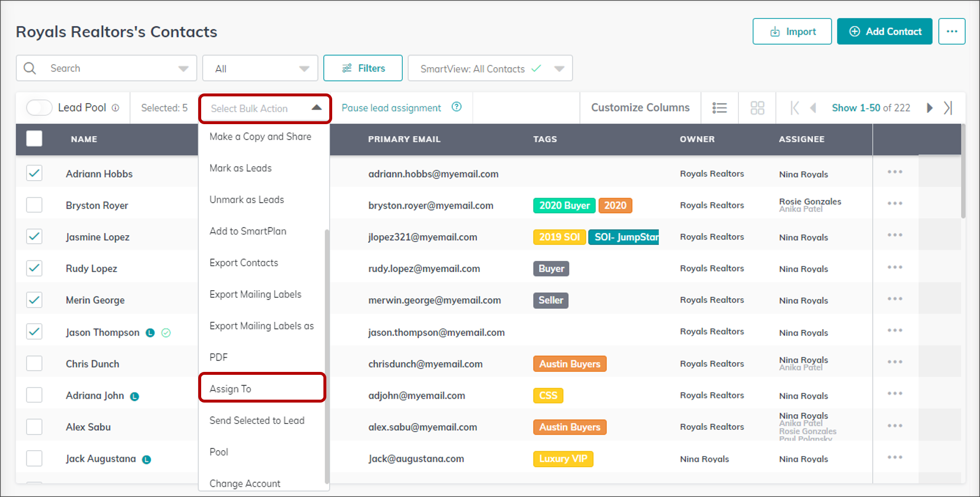This screenshot has width=980, height=497.
Task: Go to next page arrow
Action: [x=929, y=108]
